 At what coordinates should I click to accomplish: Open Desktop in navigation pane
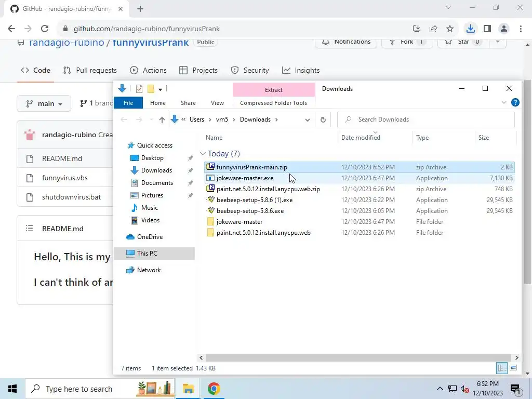[x=152, y=158]
